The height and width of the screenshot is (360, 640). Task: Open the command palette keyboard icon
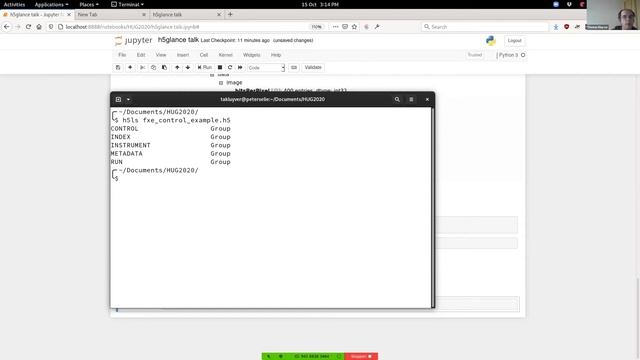click(x=294, y=67)
